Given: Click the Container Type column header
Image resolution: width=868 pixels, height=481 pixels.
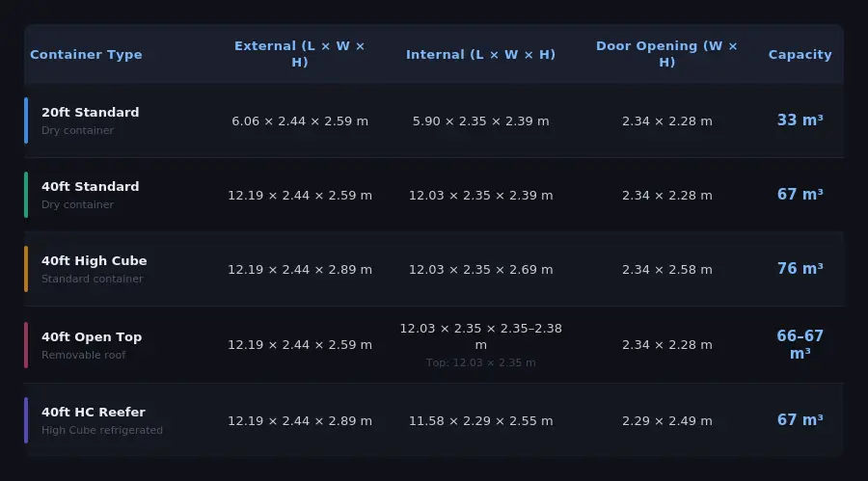Looking at the screenshot, I should click(x=86, y=55).
